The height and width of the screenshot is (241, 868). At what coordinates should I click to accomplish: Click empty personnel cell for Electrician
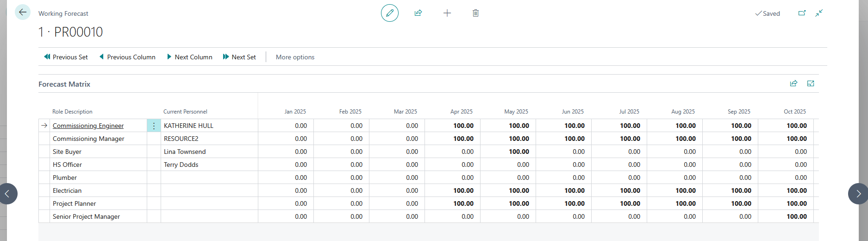click(209, 190)
